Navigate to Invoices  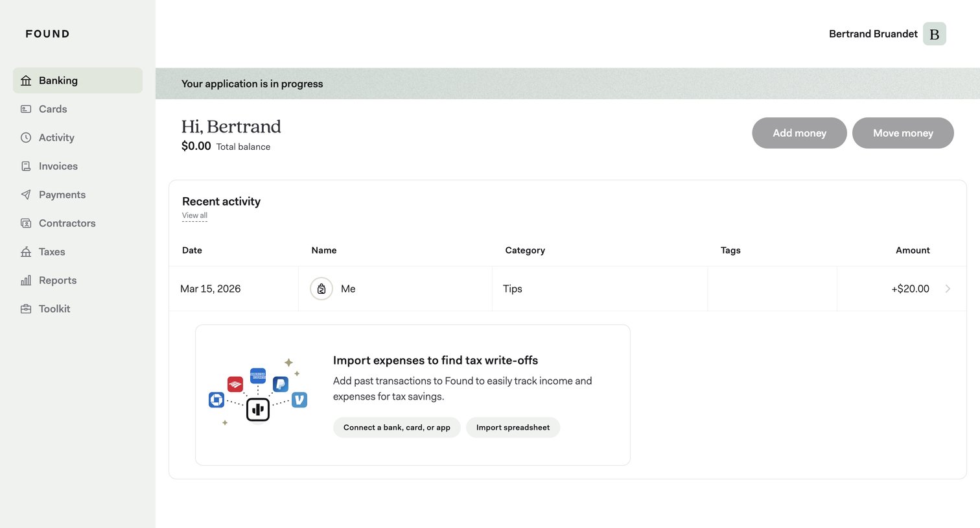[x=78, y=166]
